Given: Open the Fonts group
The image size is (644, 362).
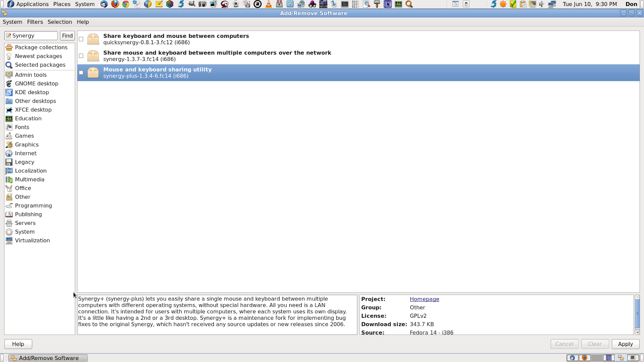Looking at the screenshot, I should [x=39, y=127].
